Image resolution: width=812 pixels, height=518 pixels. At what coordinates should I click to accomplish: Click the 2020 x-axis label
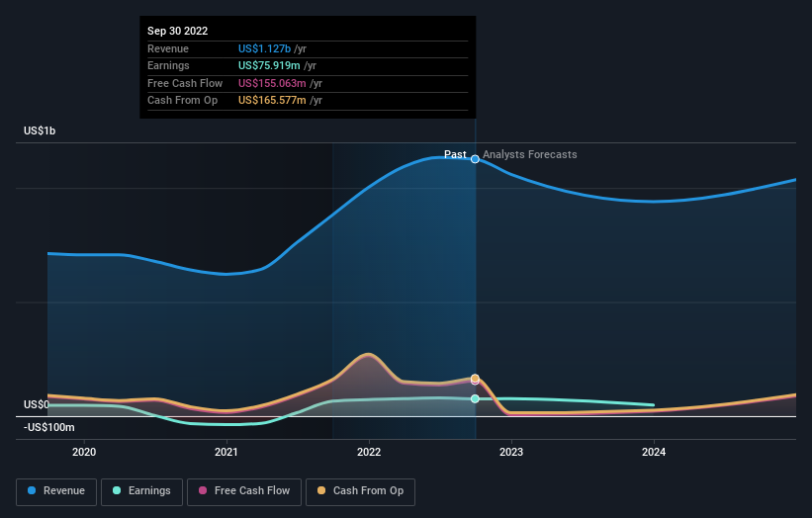coord(84,452)
